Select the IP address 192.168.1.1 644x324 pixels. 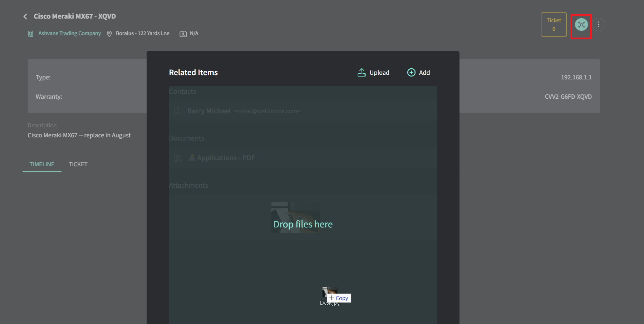(576, 77)
